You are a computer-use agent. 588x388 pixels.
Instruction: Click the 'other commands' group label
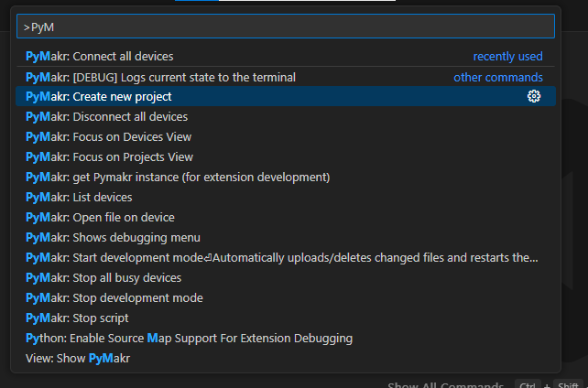497,77
